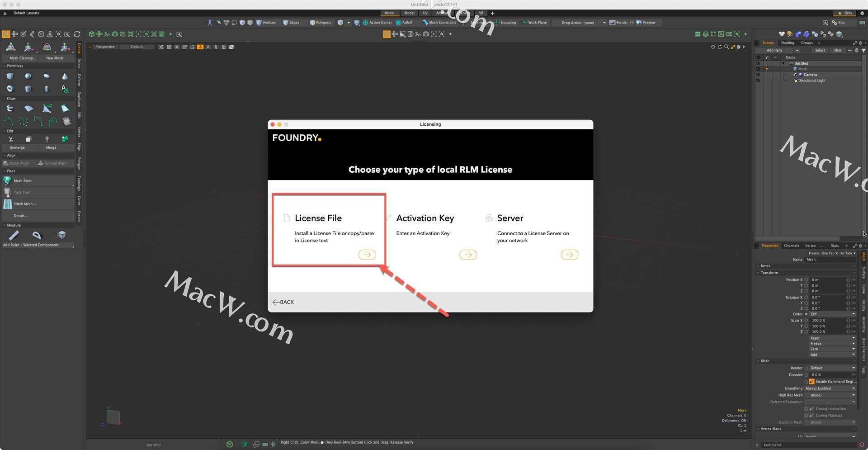This screenshot has width=868, height=450.
Task: Open Smoothing Always Enabled dropdown
Action: (830, 388)
